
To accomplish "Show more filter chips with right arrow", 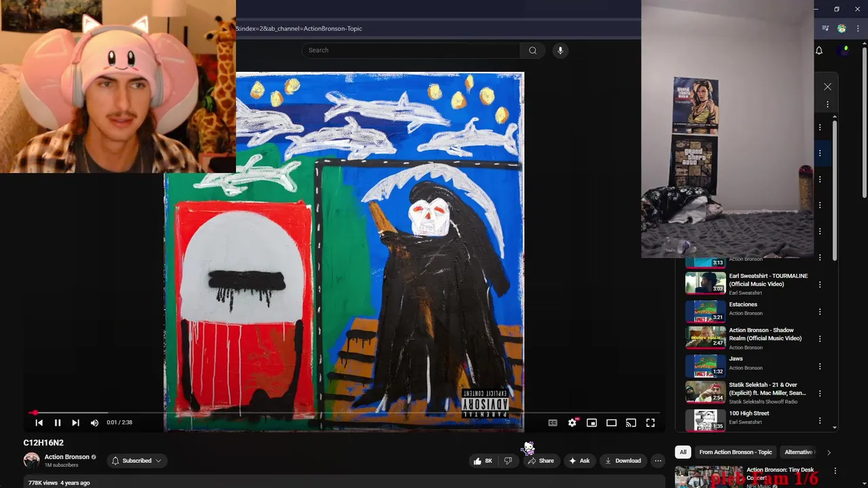I will (x=829, y=452).
